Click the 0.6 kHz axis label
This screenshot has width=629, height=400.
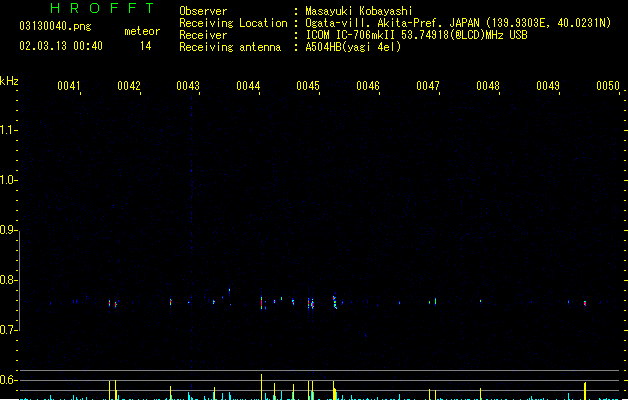point(8,380)
